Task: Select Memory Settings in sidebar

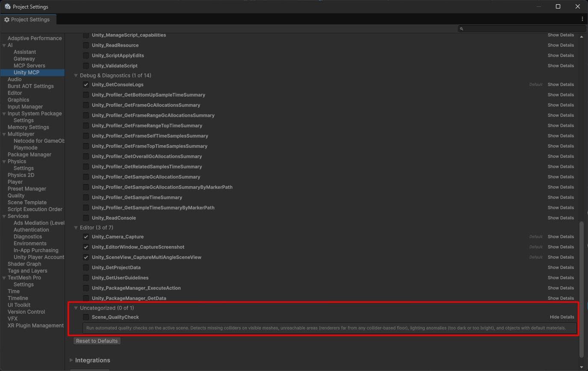Action: (28, 127)
